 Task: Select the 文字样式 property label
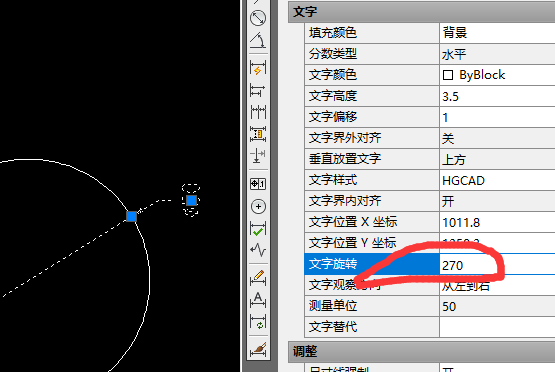[x=333, y=180]
